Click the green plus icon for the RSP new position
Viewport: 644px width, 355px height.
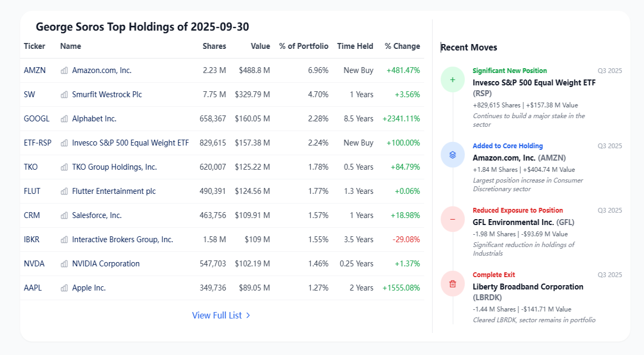452,79
